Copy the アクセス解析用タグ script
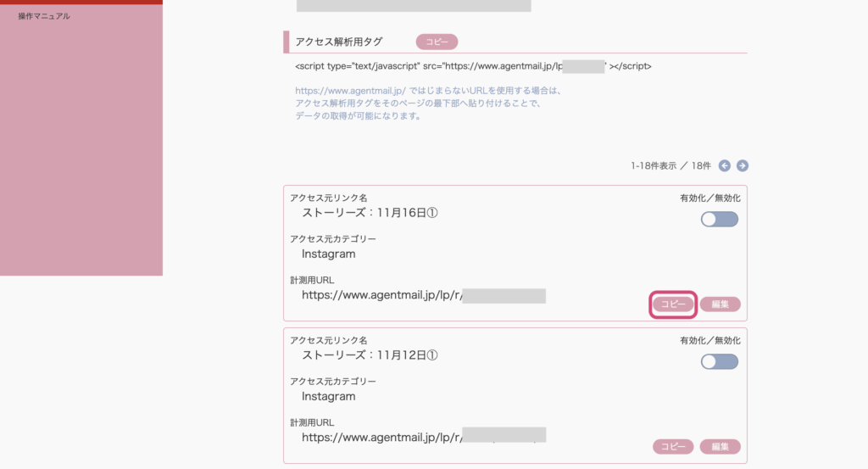Image resolution: width=868 pixels, height=469 pixels. pos(437,42)
